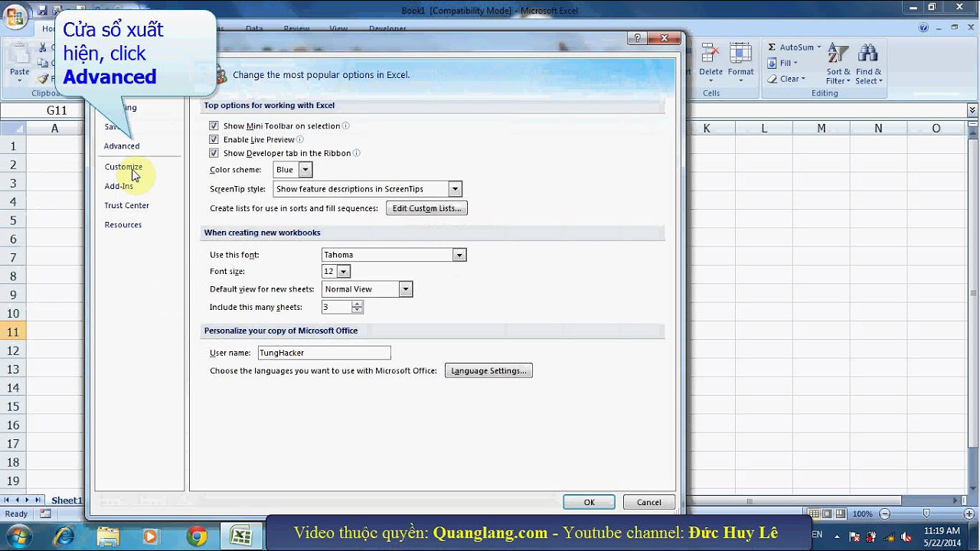Click the Save icon in Quick Access Toolbar

coord(43,10)
